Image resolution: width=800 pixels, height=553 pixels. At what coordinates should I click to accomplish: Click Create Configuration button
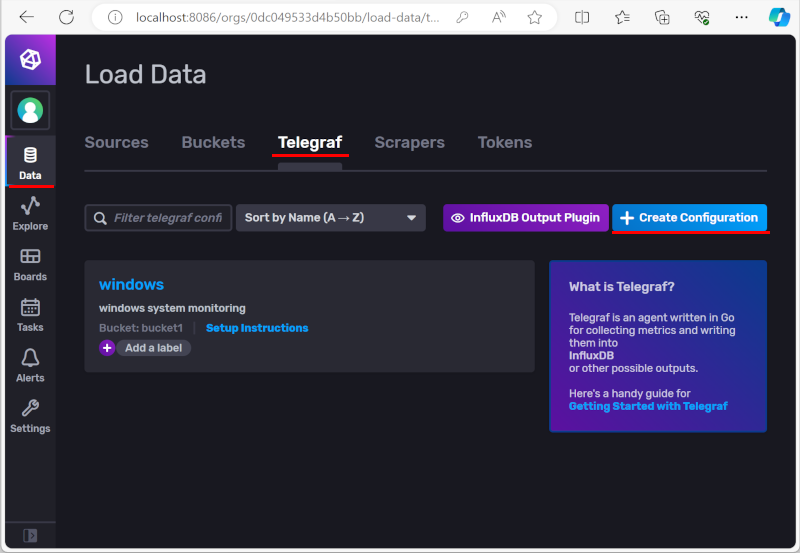(x=689, y=218)
